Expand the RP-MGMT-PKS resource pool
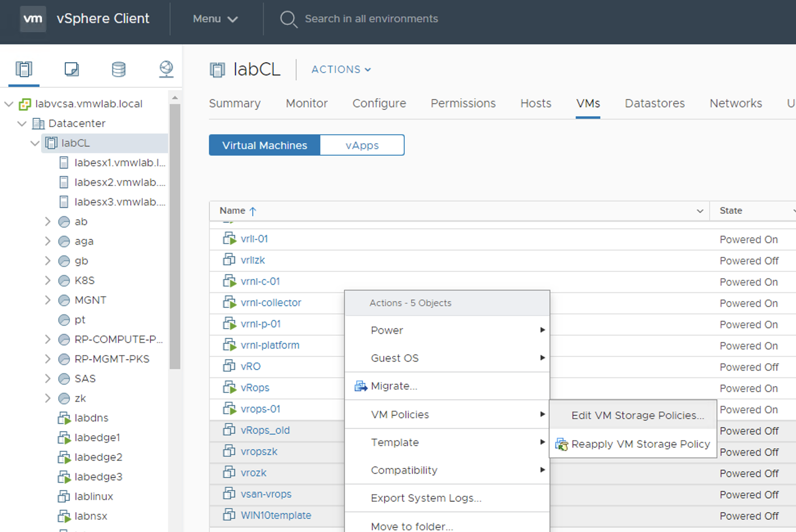 48,359
